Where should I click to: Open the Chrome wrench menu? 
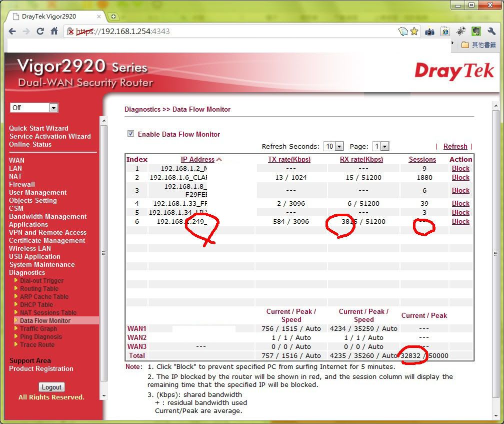coord(491,31)
